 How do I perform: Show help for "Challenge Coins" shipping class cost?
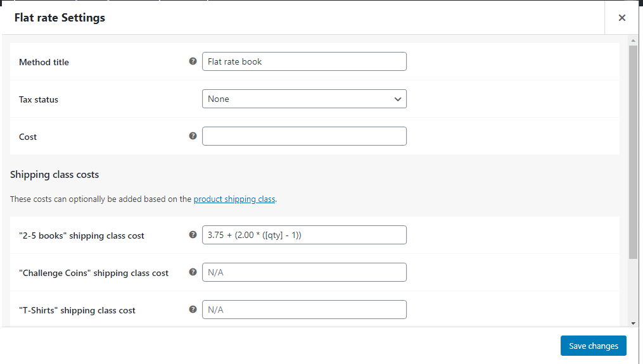pyautogui.click(x=193, y=272)
